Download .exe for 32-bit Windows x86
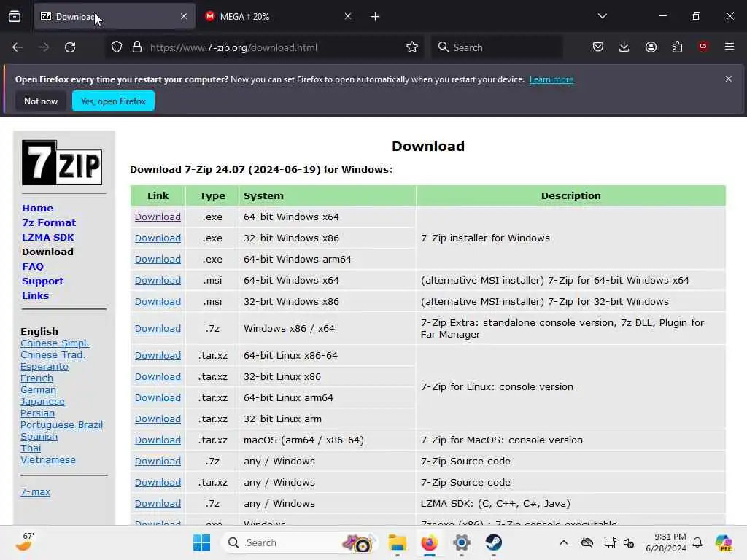The width and height of the screenshot is (747, 560). 158,238
